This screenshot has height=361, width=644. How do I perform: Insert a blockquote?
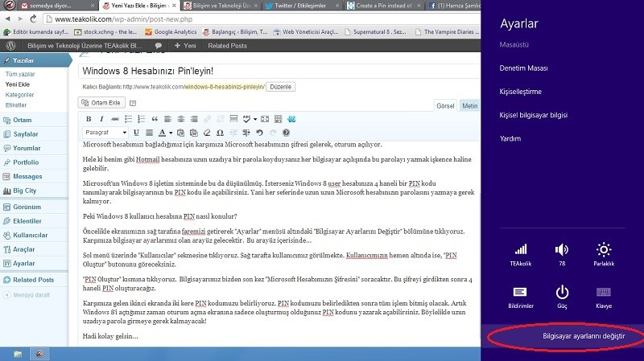point(155,119)
